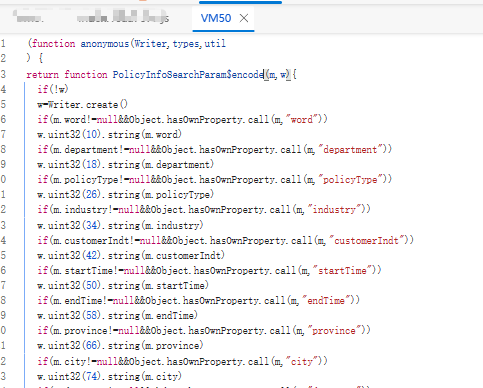Click the 'return' keyword
Screen dimensions: 483x388
coord(42,74)
